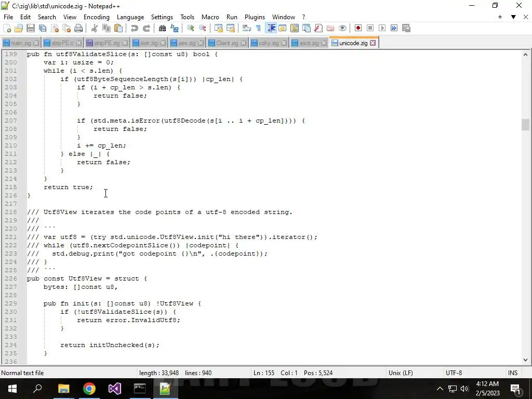
Task: Open the down-arrow dropdown by the menu bar
Action: pyautogui.click(x=513, y=17)
